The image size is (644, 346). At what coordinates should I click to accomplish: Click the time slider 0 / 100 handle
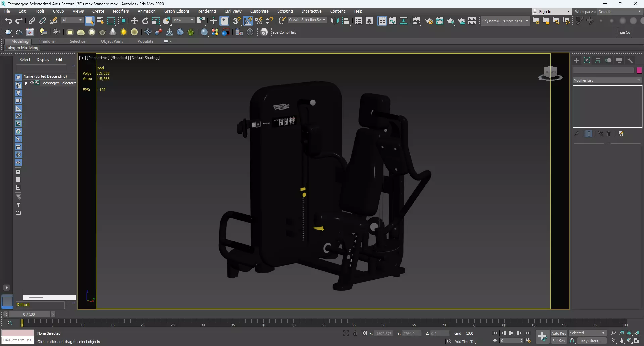coord(29,314)
